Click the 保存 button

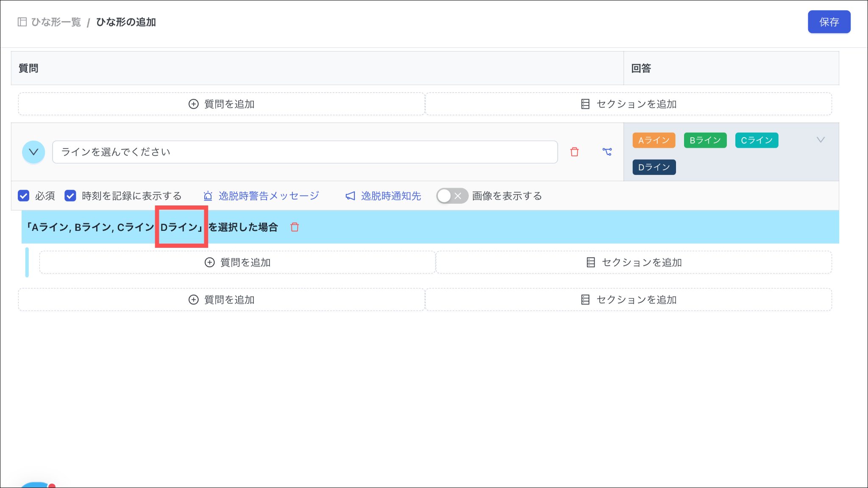coord(829,22)
